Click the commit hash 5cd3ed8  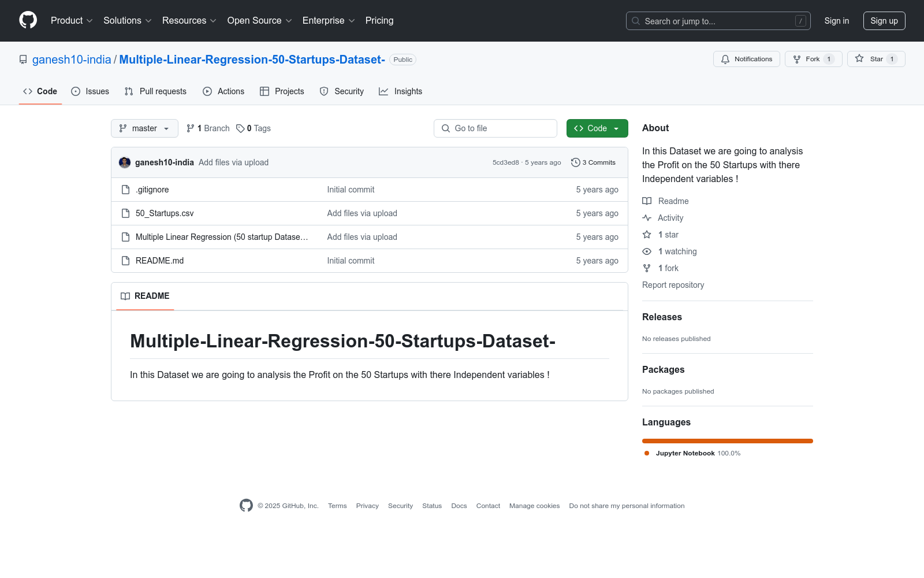click(x=506, y=162)
